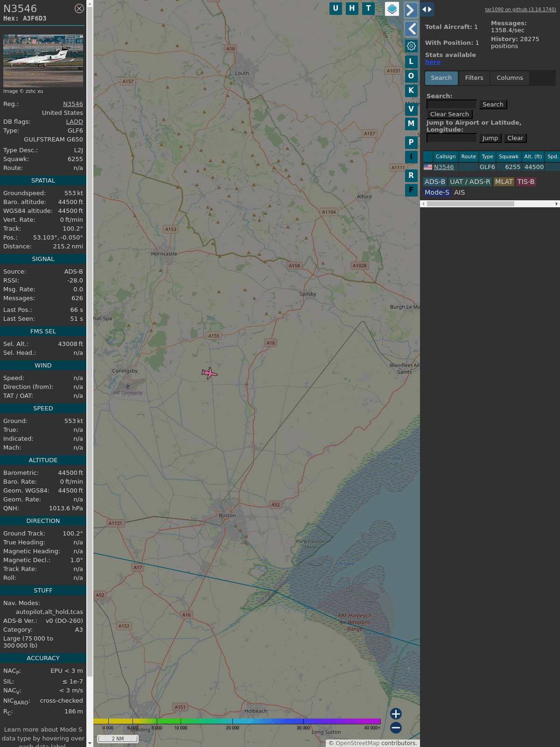560x747 pixels.
Task: Click the sidebar width toggle arrows
Action: (x=427, y=9)
